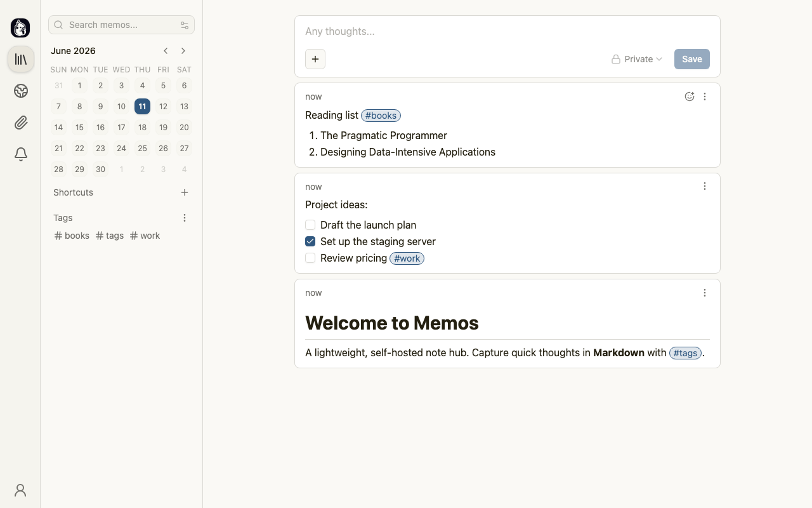This screenshot has width=812, height=508.
Task: Click Designing Data-Intensive Applications list item
Action: (x=408, y=152)
